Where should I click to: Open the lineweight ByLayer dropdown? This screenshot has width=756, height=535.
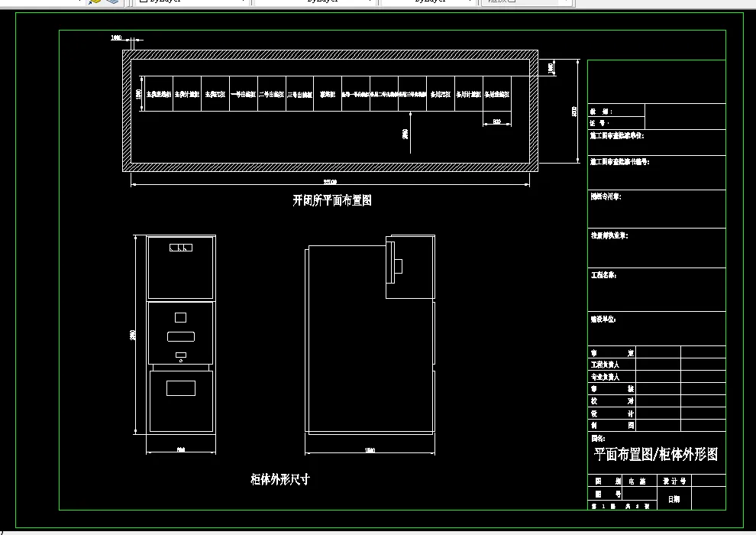(471, 2)
